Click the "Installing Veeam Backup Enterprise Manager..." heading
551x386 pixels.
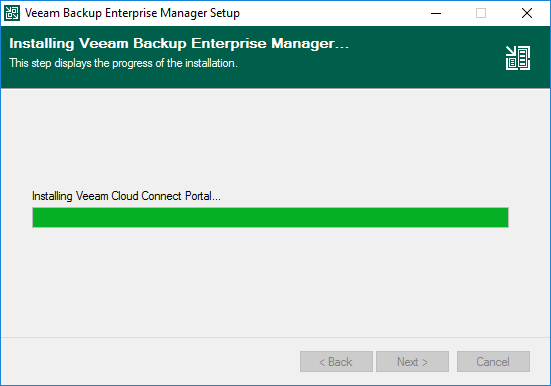click(x=179, y=44)
